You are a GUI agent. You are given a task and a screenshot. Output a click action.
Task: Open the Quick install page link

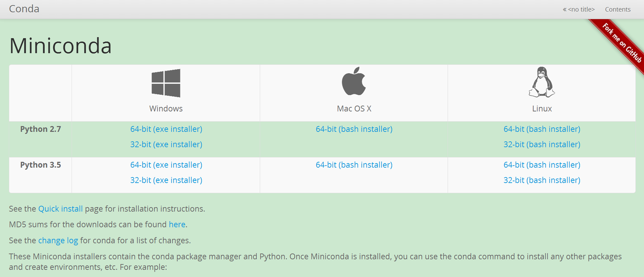(60, 209)
